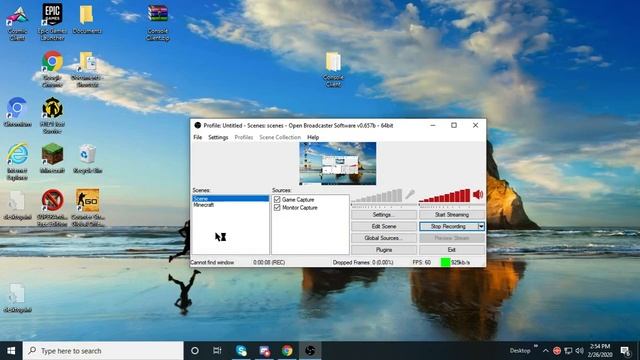Click the Exit button in OBS
Image resolution: width=640 pixels, height=360 pixels.
coord(452,250)
